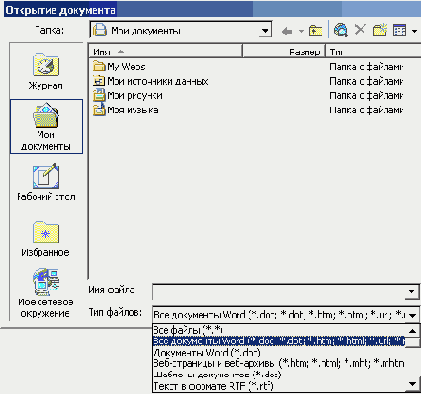Expand the Имя файла combo box arrow
Image resolution: width=421 pixels, height=394 pixels.
[x=412, y=292]
